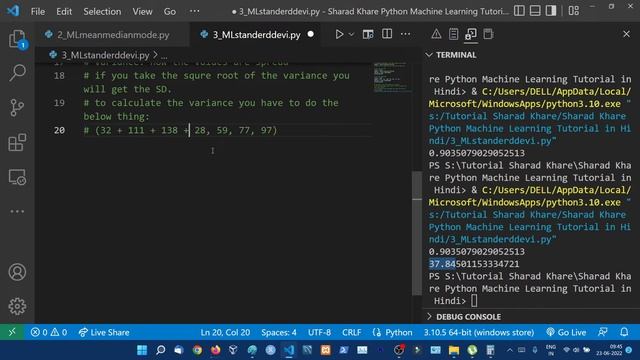Show the Output panel icon
Image resolution: width=640 pixels, height=360 pixels.
(x=453, y=34)
